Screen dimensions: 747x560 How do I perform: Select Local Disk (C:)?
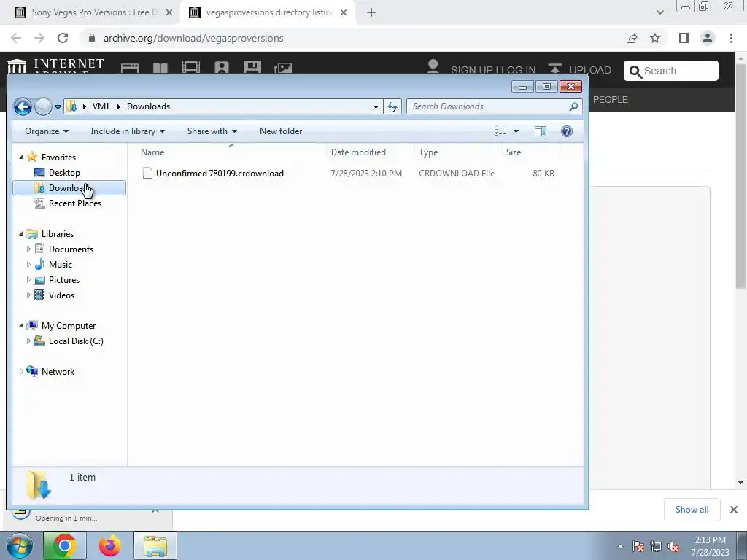pos(76,341)
